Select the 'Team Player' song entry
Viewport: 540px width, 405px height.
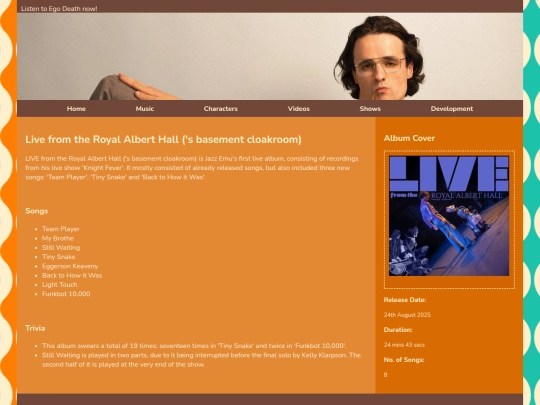(x=61, y=229)
